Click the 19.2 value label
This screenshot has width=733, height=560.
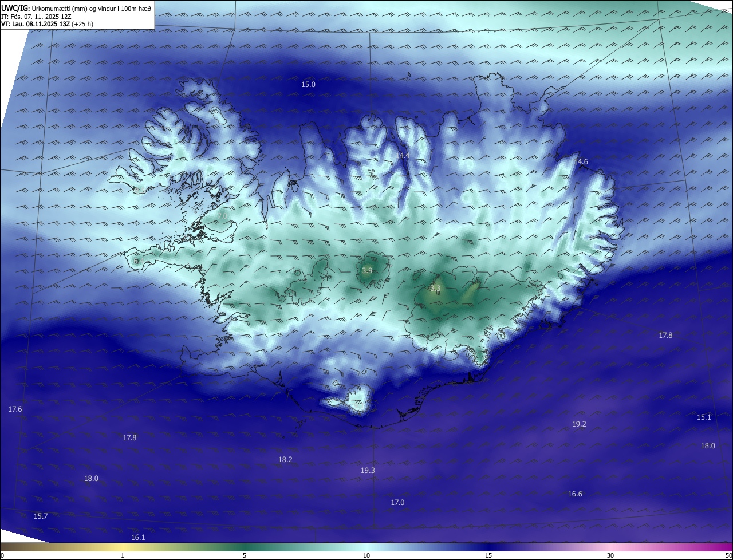point(579,424)
